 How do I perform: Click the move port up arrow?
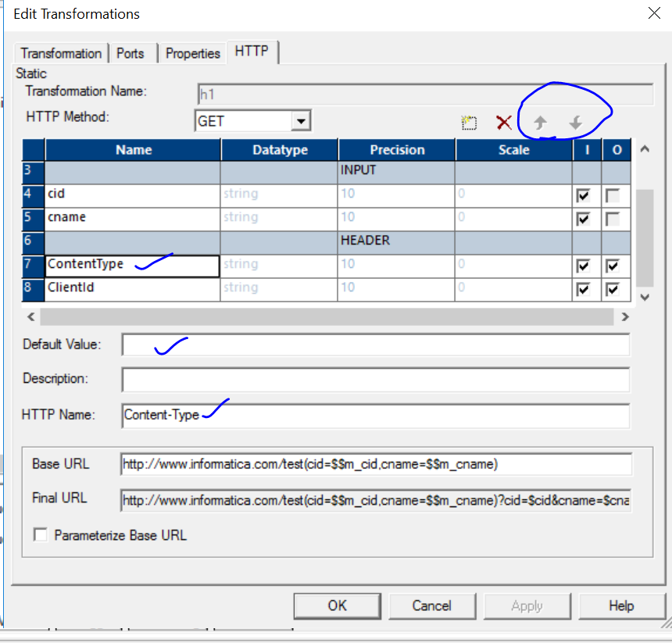pos(540,123)
